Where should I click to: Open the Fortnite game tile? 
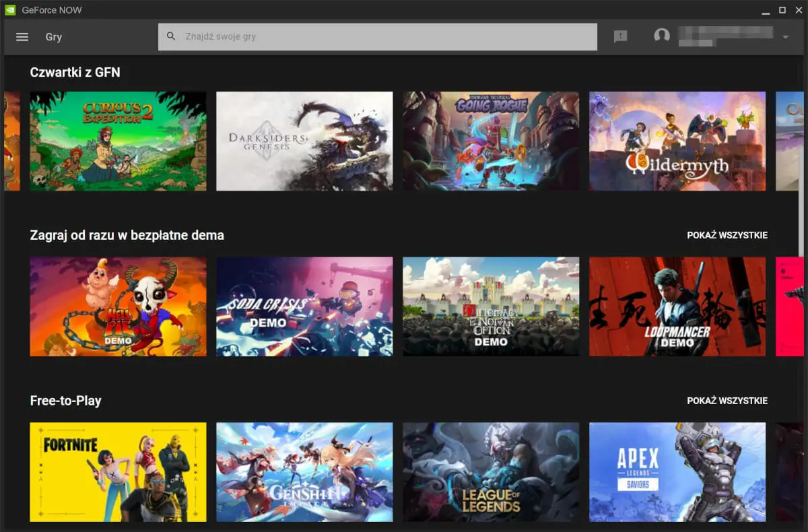click(x=118, y=472)
